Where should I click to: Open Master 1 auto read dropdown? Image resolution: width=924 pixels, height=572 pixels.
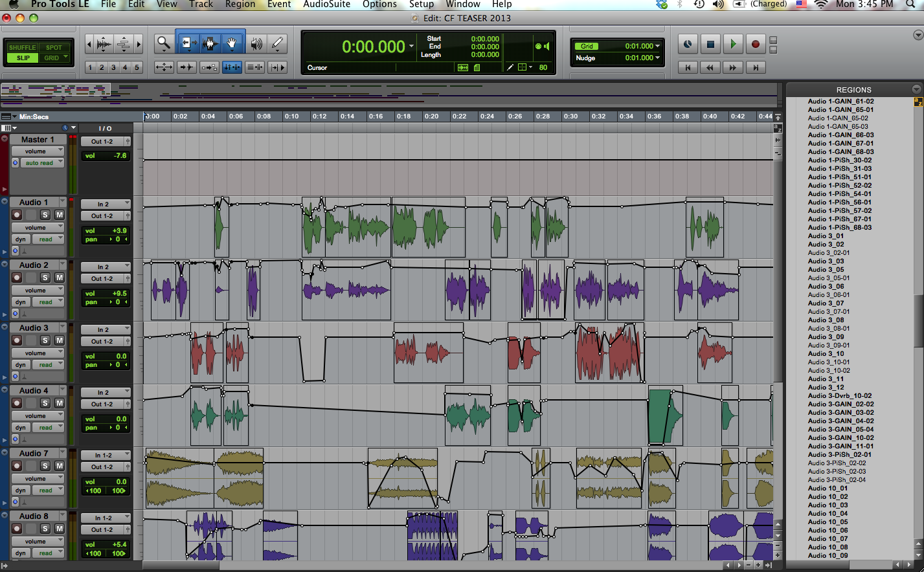click(43, 163)
